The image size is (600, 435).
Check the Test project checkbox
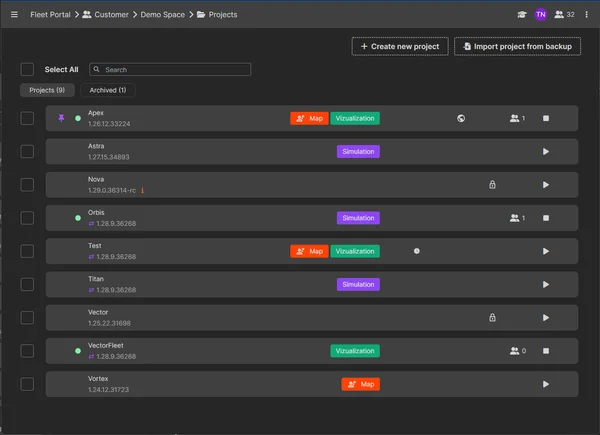(x=27, y=251)
